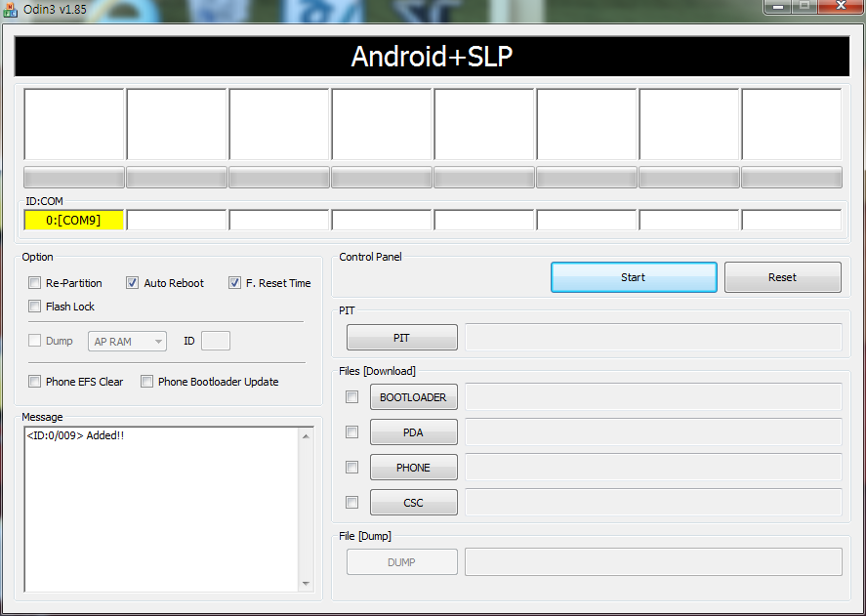Screen dimensions: 866x616
Task: Click the BOOTLOADER file button
Action: pyautogui.click(x=413, y=397)
